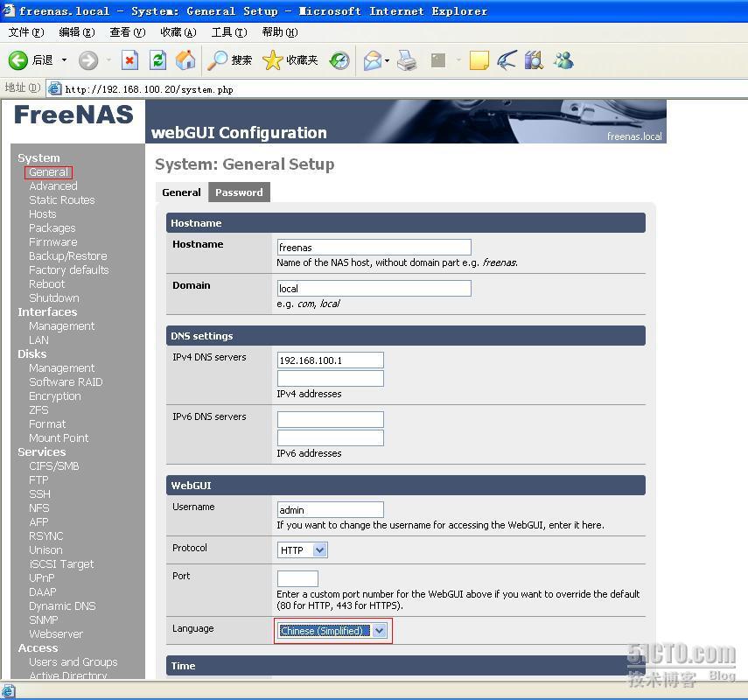
Task: Open General under System sidebar
Action: [48, 172]
